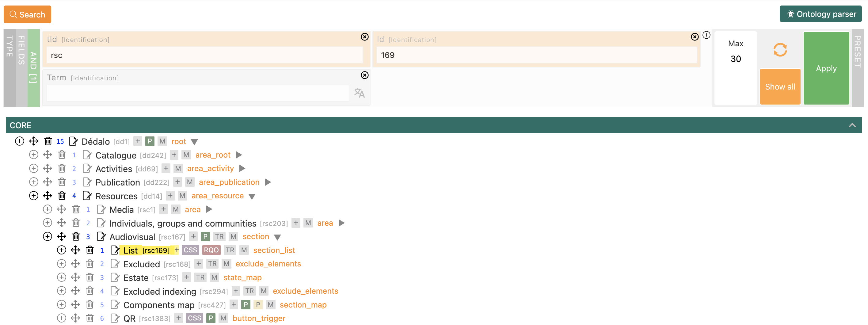Clear the tld field using its x icon

pos(365,37)
